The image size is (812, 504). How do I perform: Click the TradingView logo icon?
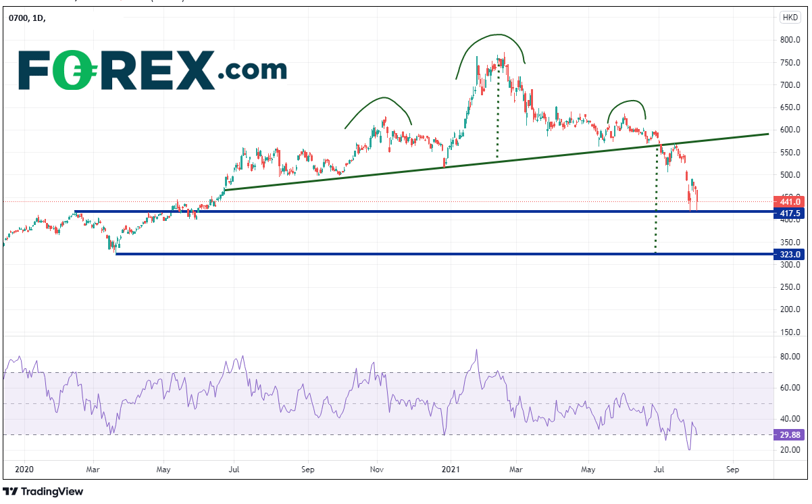click(11, 492)
